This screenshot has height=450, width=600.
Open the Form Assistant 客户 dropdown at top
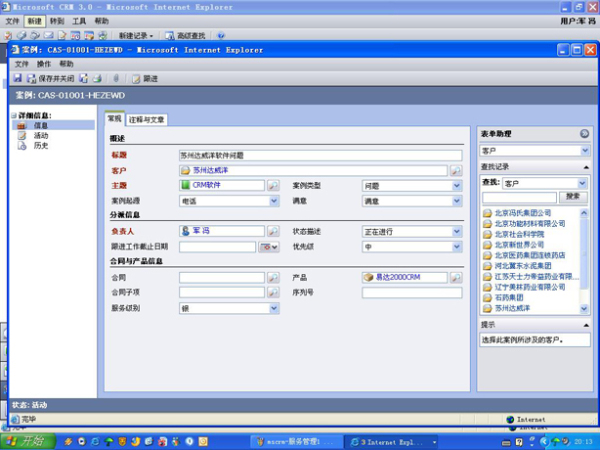(x=585, y=151)
